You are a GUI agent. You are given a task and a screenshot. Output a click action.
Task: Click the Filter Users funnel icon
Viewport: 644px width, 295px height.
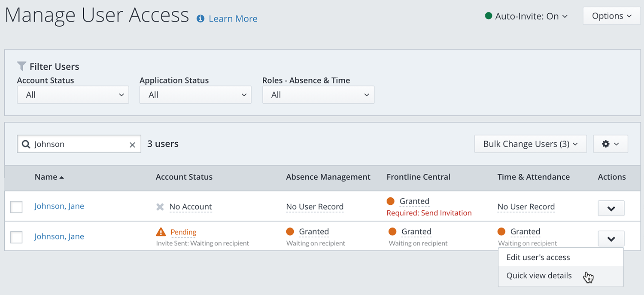tap(21, 66)
